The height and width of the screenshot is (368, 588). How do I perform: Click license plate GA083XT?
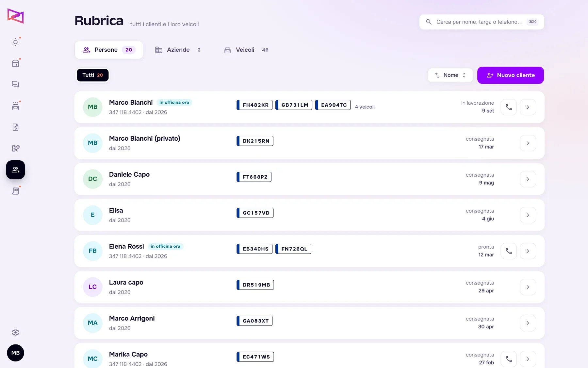point(254,321)
